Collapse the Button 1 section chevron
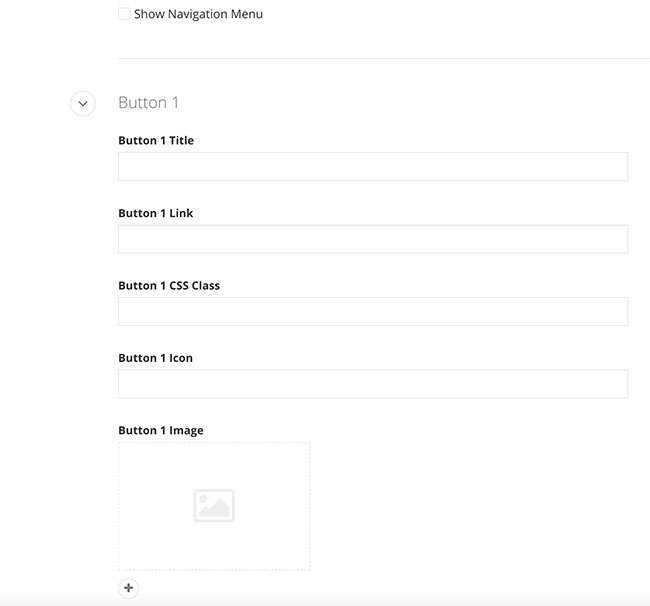Viewport: 650px width, 606px height. [x=83, y=103]
